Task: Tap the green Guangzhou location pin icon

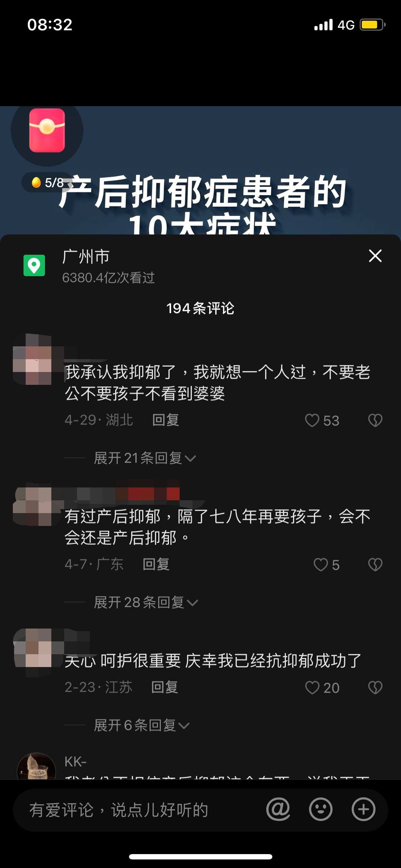Action: click(34, 265)
